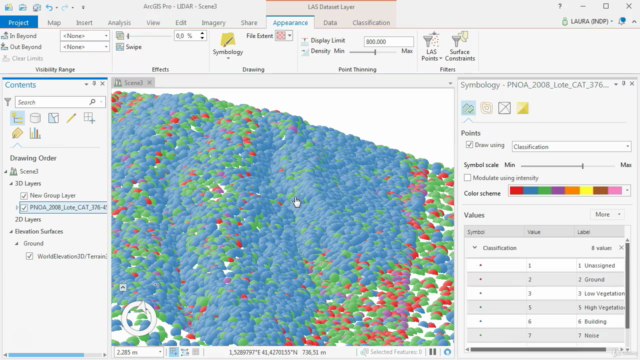Remove the Classification values with X
Image resolution: width=640 pixels, height=360 pixels.
pyautogui.click(x=621, y=248)
